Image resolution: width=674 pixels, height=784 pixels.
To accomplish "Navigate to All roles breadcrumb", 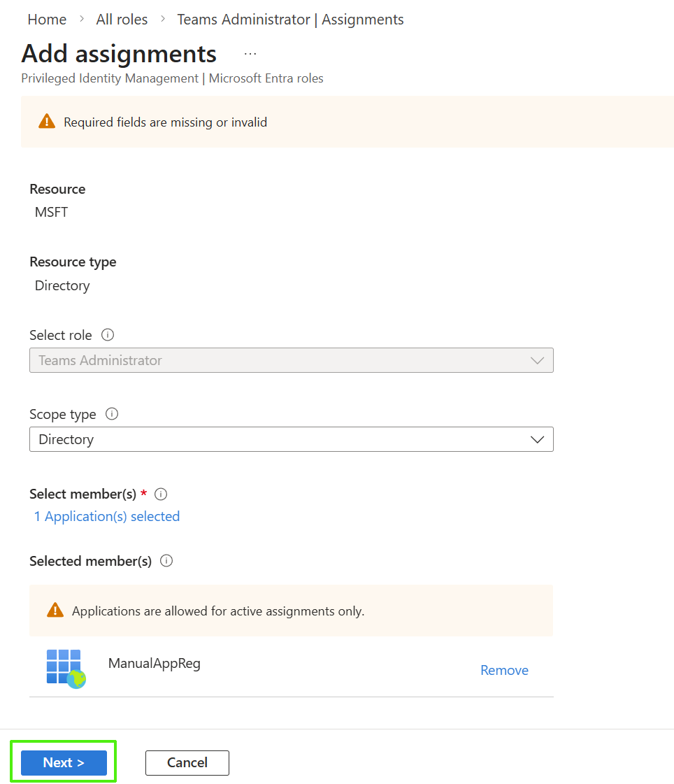I will coord(122,20).
